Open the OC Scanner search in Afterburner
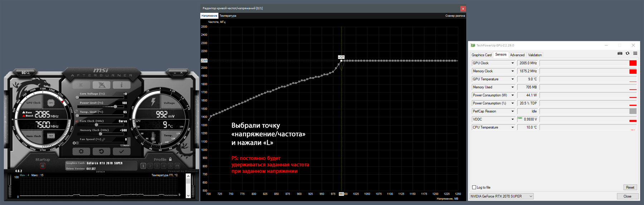This screenshot has width=644, height=205. coord(25,73)
